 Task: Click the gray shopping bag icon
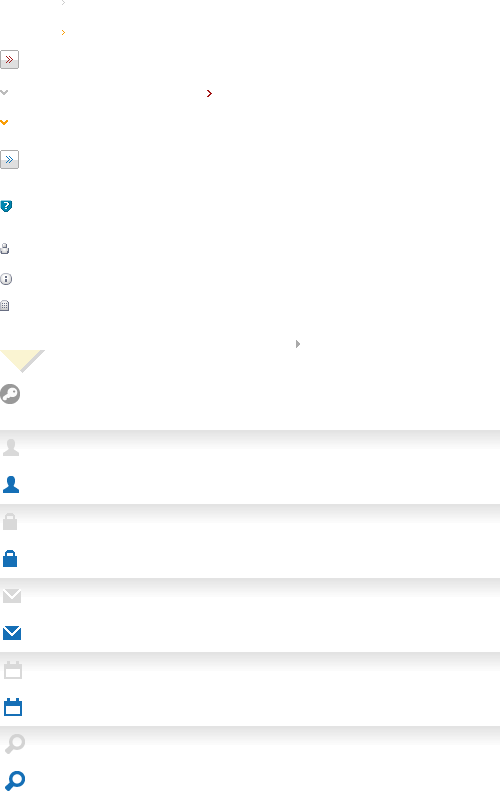(x=10, y=522)
